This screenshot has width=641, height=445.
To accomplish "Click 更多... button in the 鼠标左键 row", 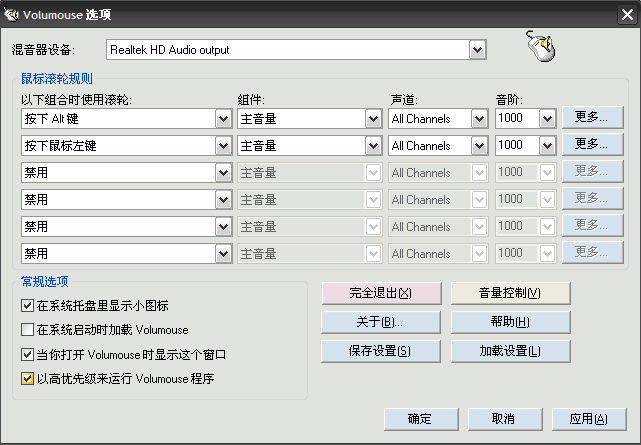I will (x=592, y=144).
